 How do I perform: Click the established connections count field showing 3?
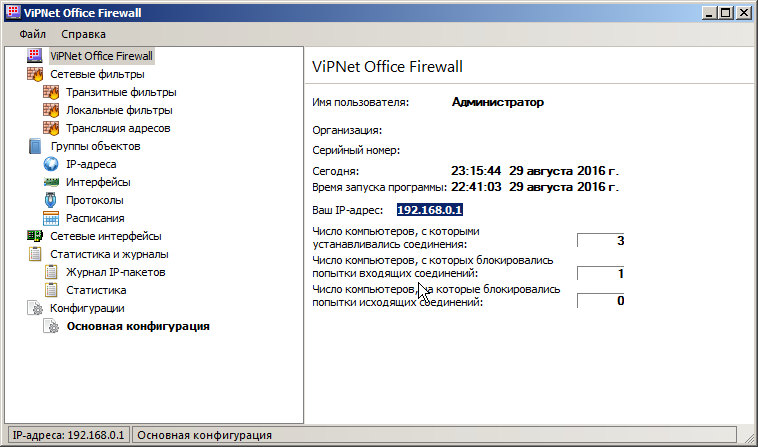600,240
